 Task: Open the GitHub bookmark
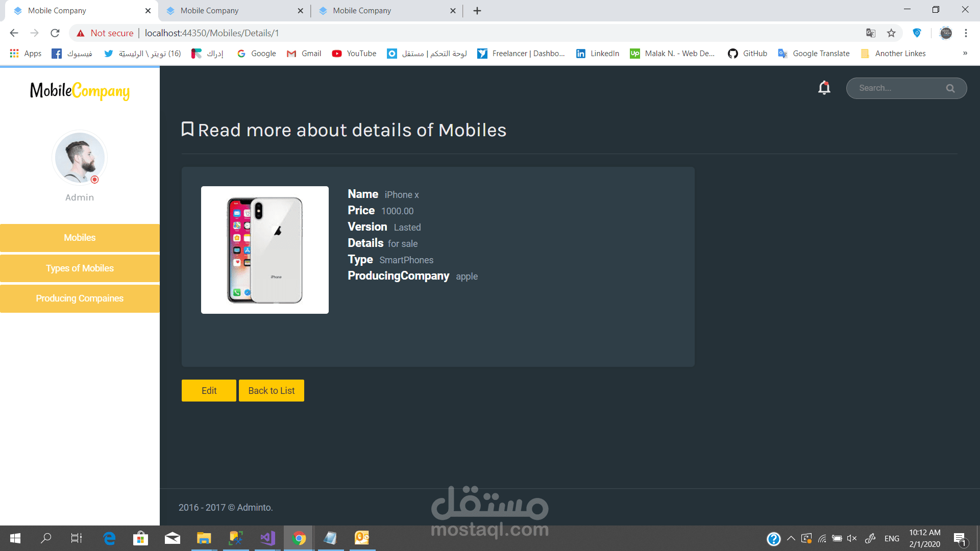[747, 54]
